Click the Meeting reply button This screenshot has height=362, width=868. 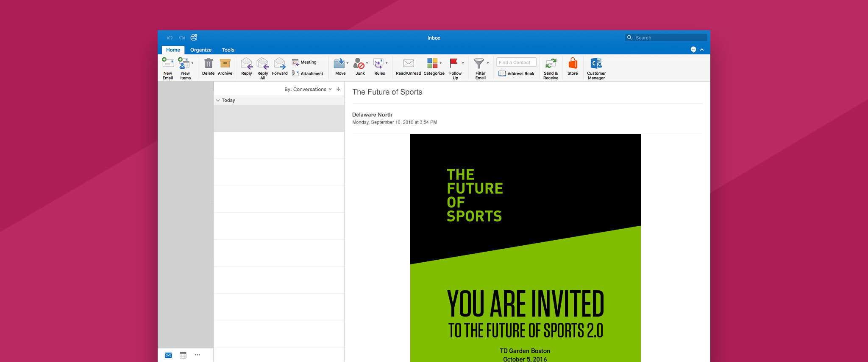[x=304, y=62]
